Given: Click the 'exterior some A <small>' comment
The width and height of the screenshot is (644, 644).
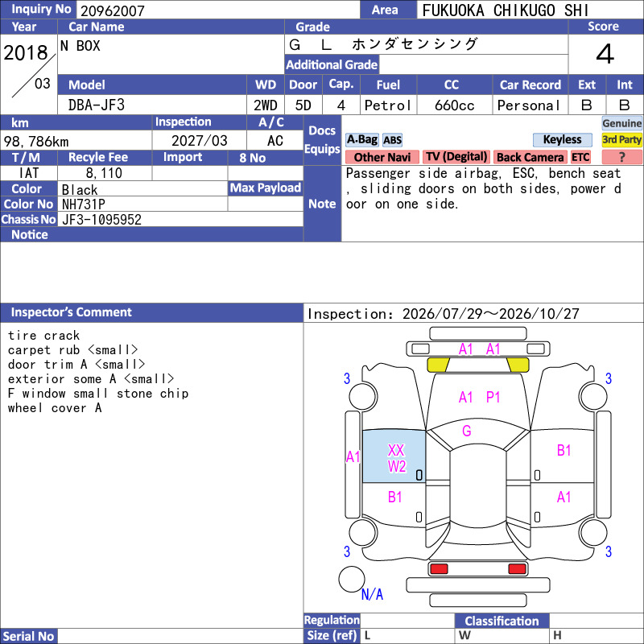Looking at the screenshot, I should tap(91, 378).
